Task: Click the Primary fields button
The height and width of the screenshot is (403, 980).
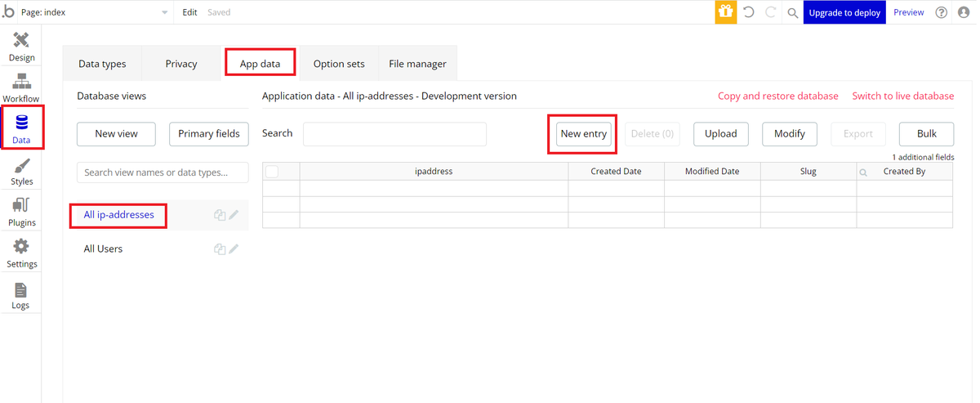Action: tap(209, 134)
